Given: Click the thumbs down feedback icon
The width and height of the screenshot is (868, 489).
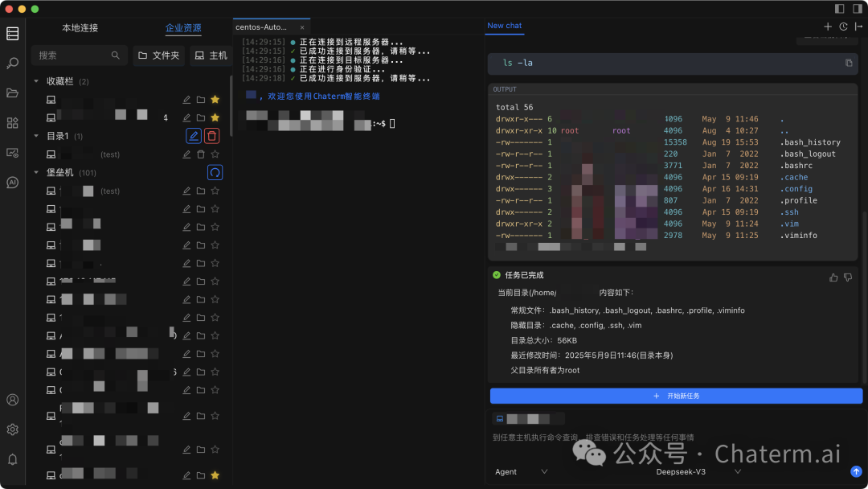Looking at the screenshot, I should [848, 277].
